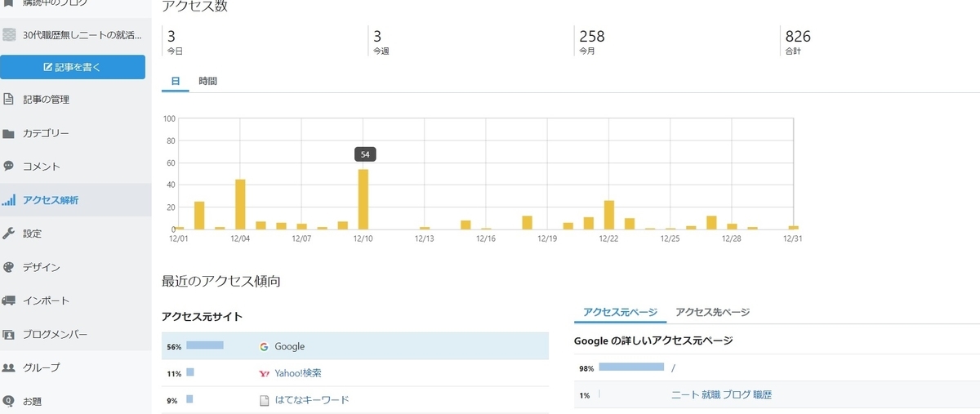Open ブログメンバー in the sidebar
This screenshot has height=414, width=980.
(55, 334)
